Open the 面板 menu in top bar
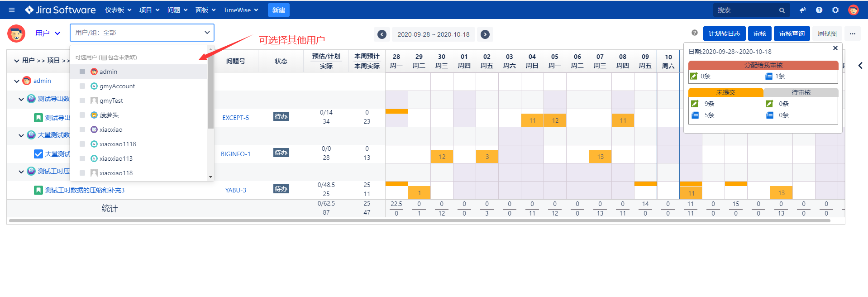The width and height of the screenshot is (868, 297). (205, 10)
